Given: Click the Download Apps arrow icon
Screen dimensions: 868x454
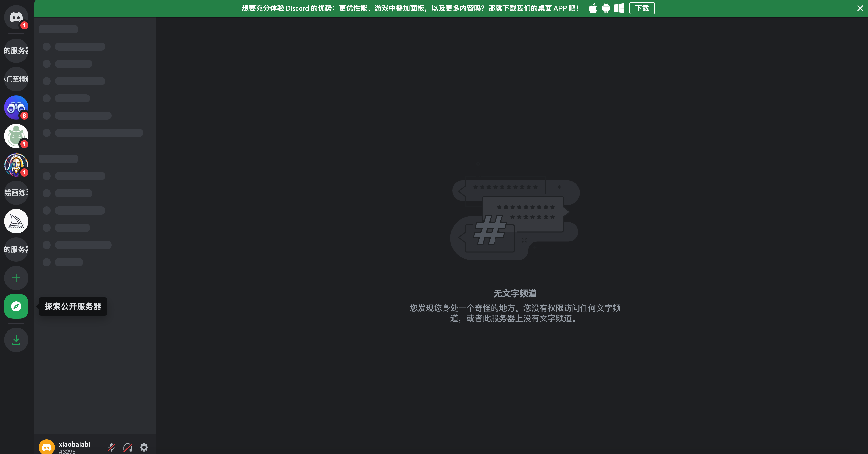Looking at the screenshot, I should (16, 340).
